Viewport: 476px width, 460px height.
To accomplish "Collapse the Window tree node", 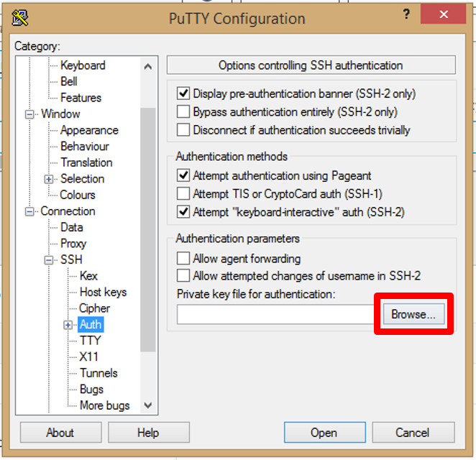I will coord(29,114).
